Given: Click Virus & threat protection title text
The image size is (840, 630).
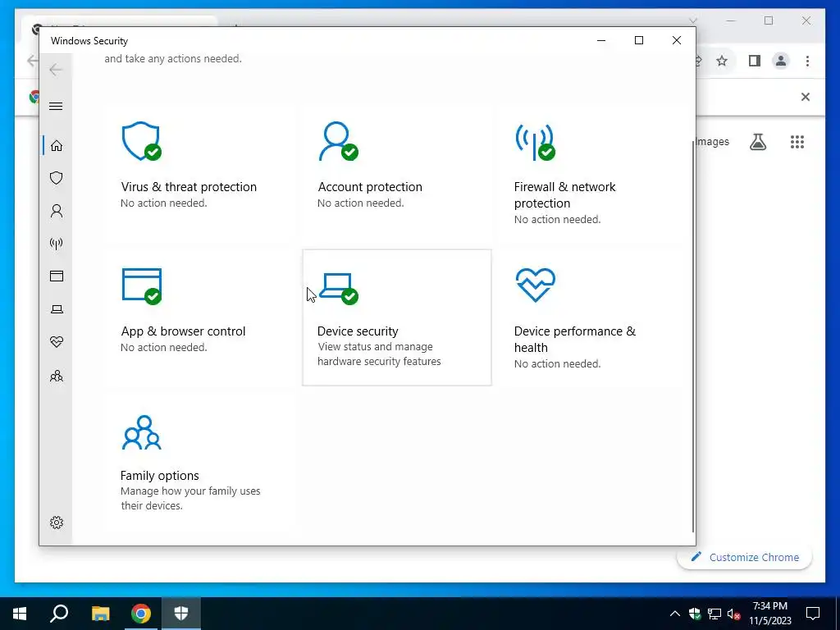Looking at the screenshot, I should pyautogui.click(x=189, y=187).
